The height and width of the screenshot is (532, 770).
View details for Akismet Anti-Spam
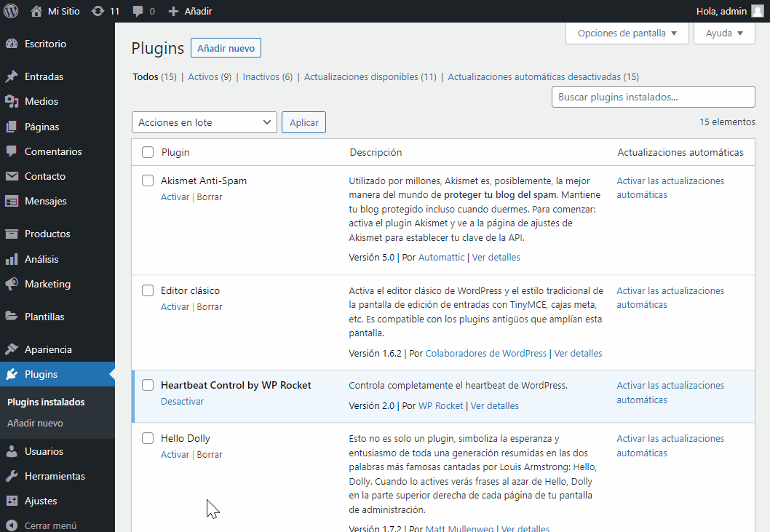(x=496, y=257)
